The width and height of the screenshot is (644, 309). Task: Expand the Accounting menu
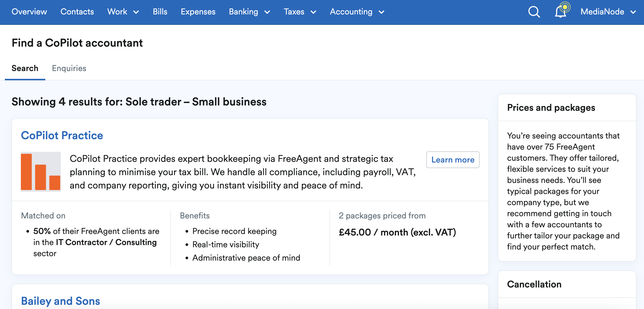357,12
